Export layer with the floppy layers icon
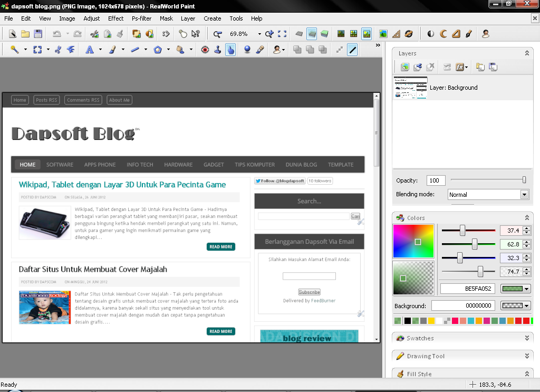 coord(493,67)
